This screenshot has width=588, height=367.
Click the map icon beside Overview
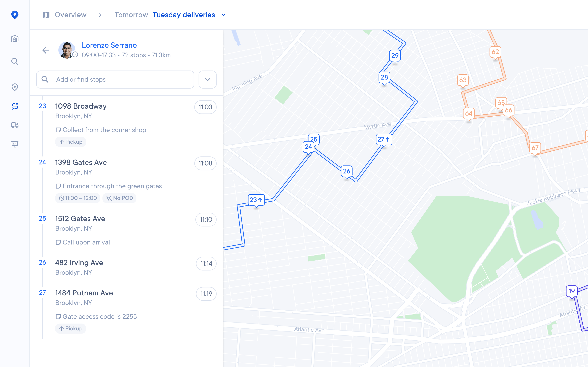click(46, 15)
